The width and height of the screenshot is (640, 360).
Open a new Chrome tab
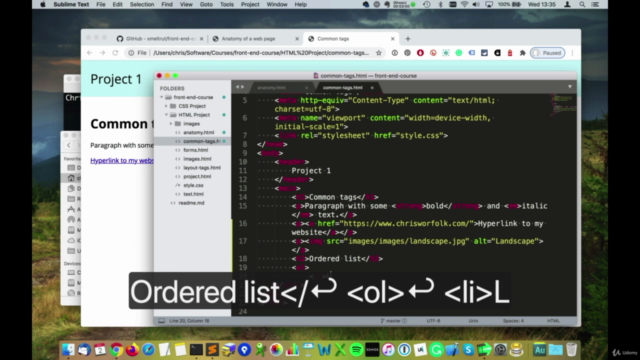click(x=408, y=39)
